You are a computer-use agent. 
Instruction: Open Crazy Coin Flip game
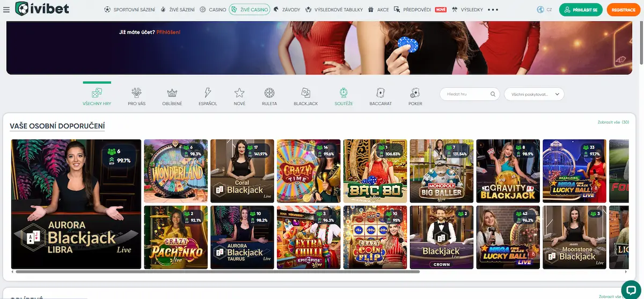(x=375, y=237)
